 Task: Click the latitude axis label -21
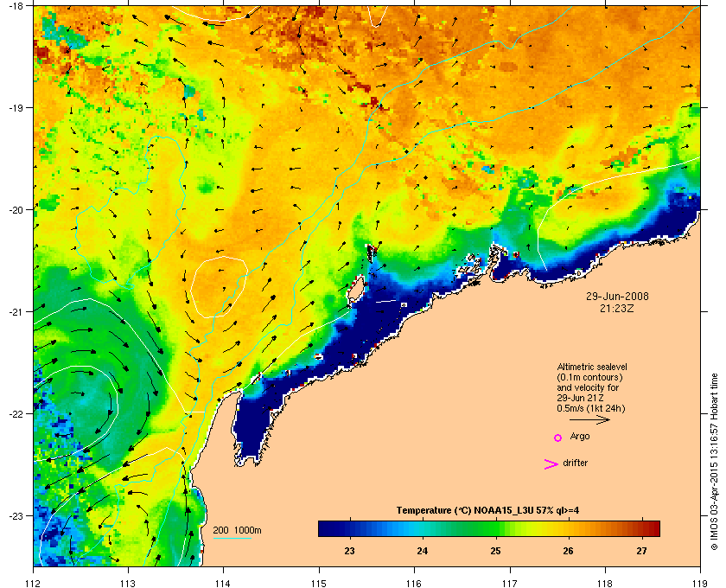tap(16, 312)
